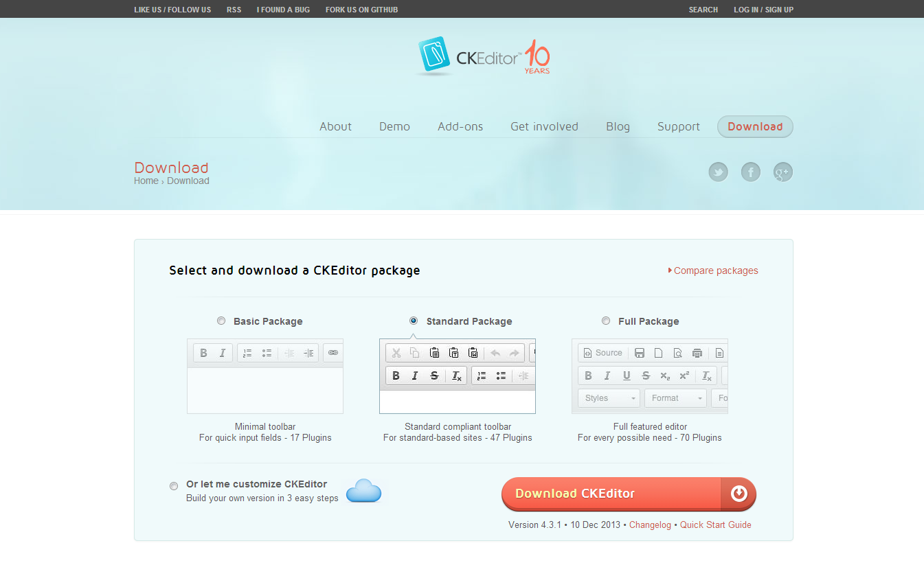
Task: Click Home in the breadcrumb
Action: [146, 181]
